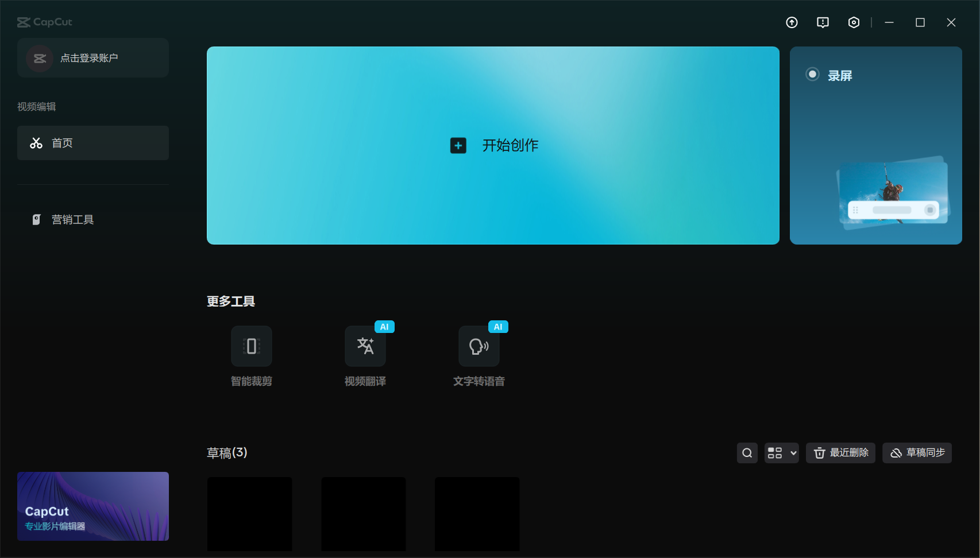Viewport: 980px width, 558px height.
Task: Click the 开始创作 button to start creating
Action: [x=493, y=145]
